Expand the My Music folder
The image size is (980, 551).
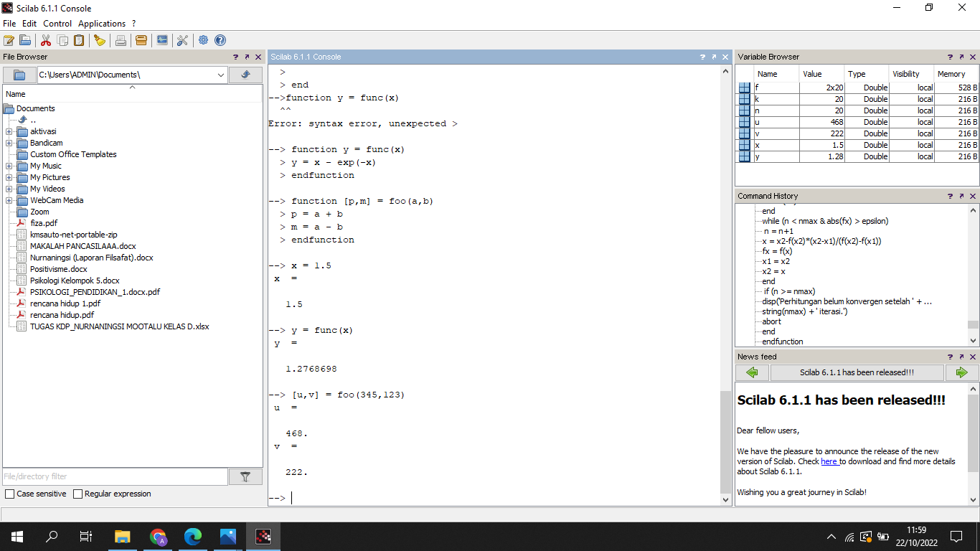[x=9, y=166]
